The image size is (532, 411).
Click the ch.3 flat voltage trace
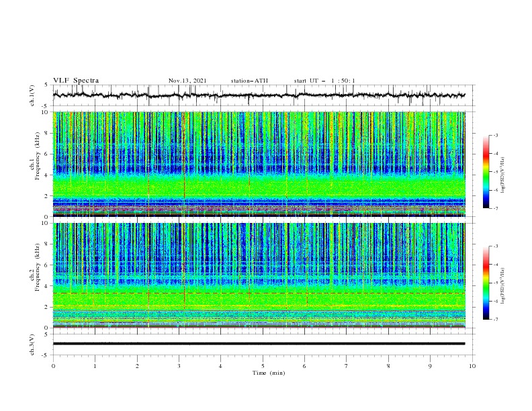click(259, 344)
